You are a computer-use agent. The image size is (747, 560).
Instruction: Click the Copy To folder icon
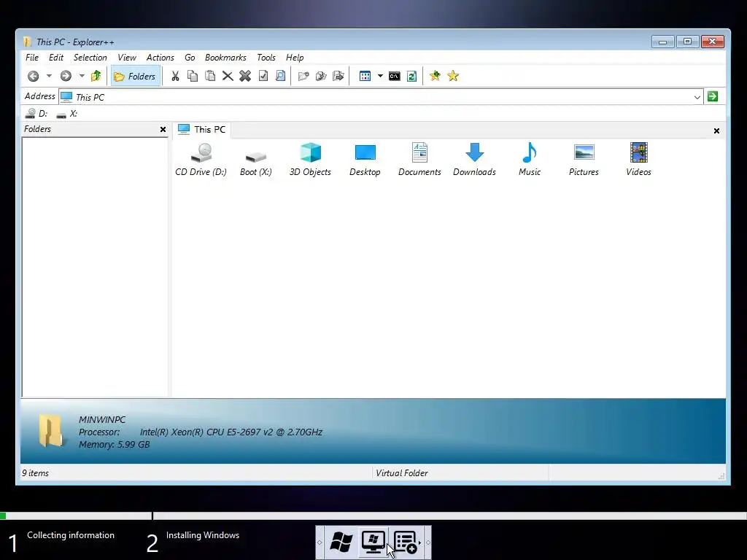click(321, 76)
